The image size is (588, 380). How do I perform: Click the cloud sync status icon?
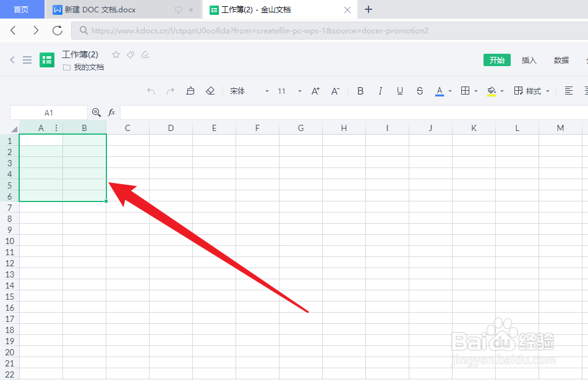[x=145, y=55]
